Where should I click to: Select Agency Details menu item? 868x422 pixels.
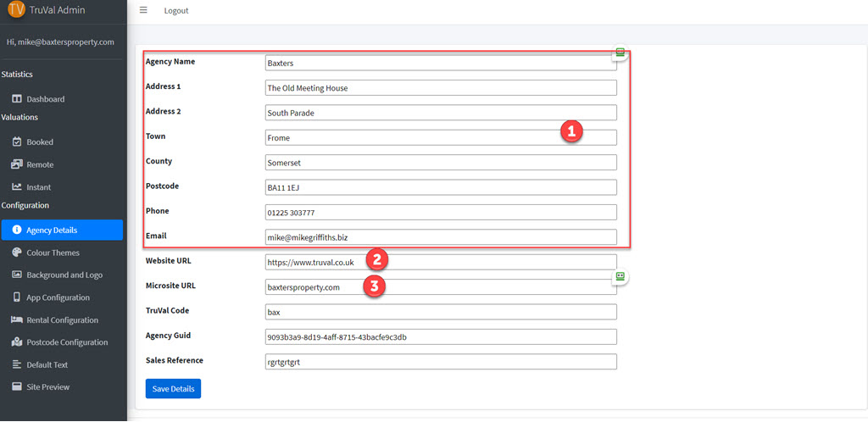click(62, 230)
